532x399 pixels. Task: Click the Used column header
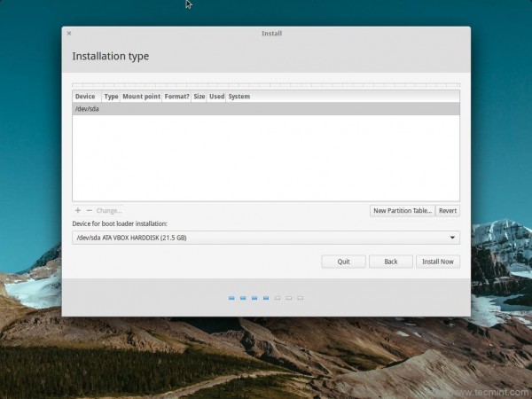(x=216, y=97)
